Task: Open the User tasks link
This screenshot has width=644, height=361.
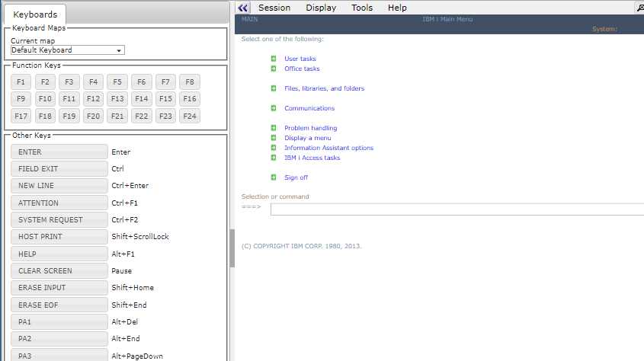Action: tap(300, 59)
